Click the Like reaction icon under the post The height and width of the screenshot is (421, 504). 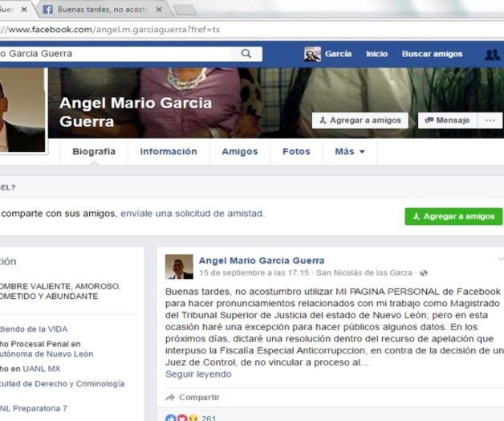pyautogui.click(x=170, y=418)
